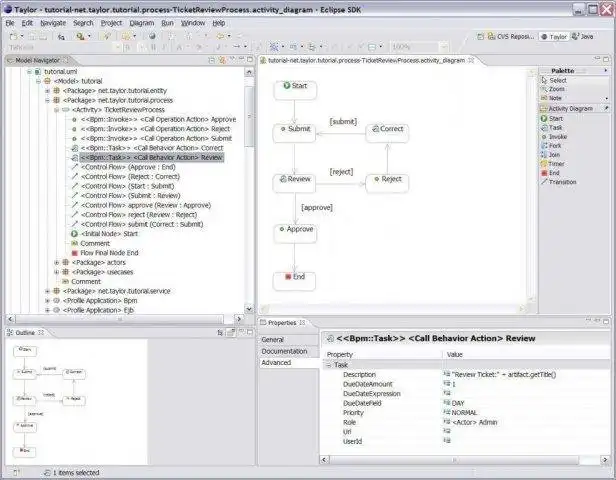616x480 pixels.
Task: Collapse the net.taylor.tutorial.process package
Action: click(47, 100)
